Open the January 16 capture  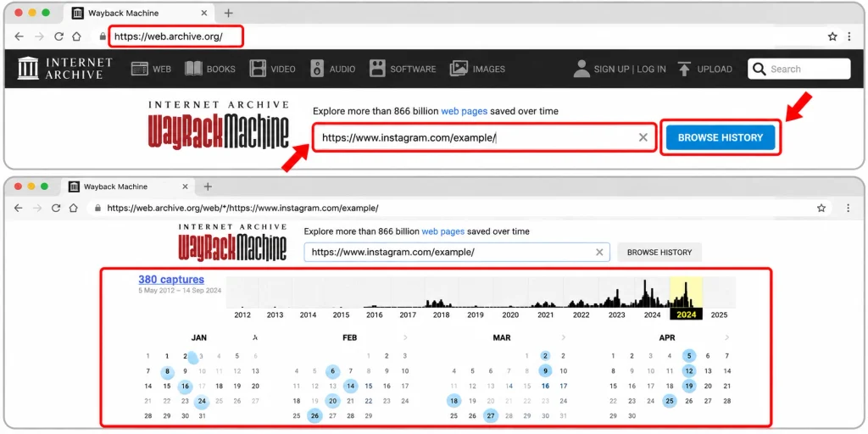pos(185,387)
